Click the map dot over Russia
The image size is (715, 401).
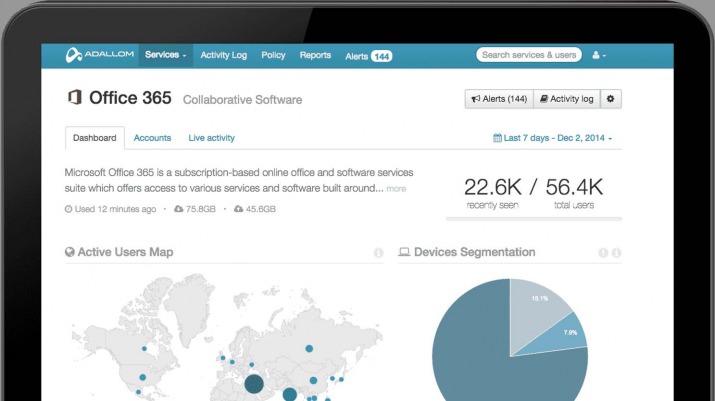(309, 349)
